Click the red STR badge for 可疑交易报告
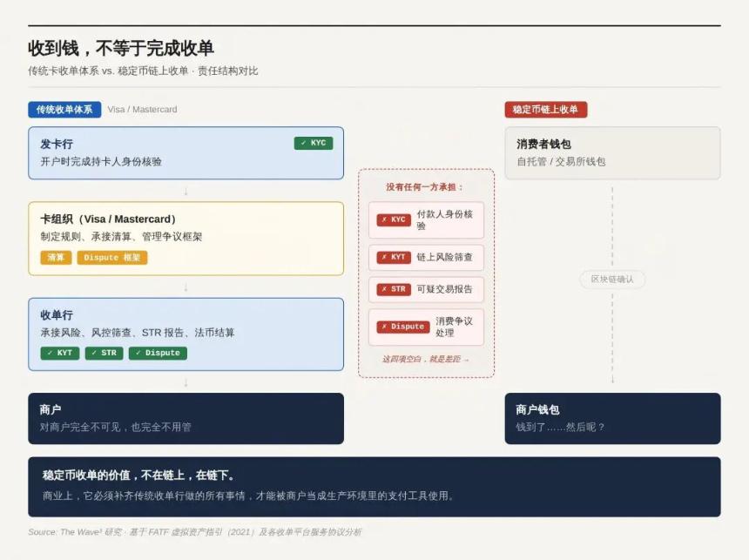Screen dimensions: 749x560 pyautogui.click(x=393, y=289)
